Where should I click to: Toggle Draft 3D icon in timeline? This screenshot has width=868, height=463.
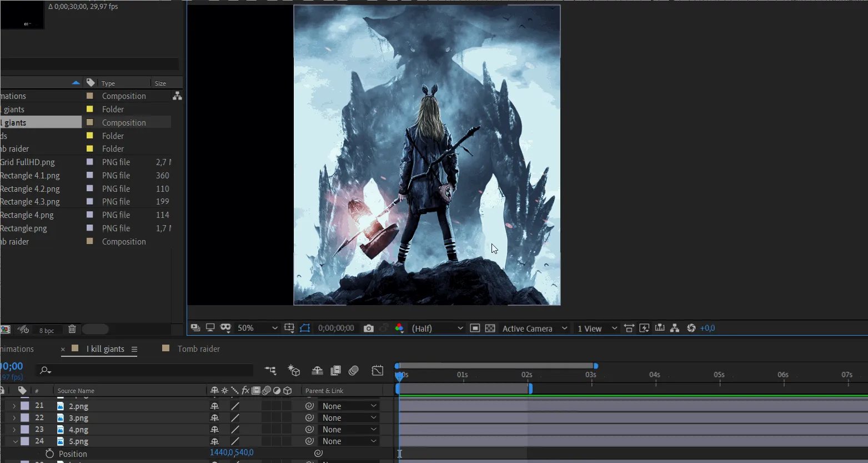[294, 370]
